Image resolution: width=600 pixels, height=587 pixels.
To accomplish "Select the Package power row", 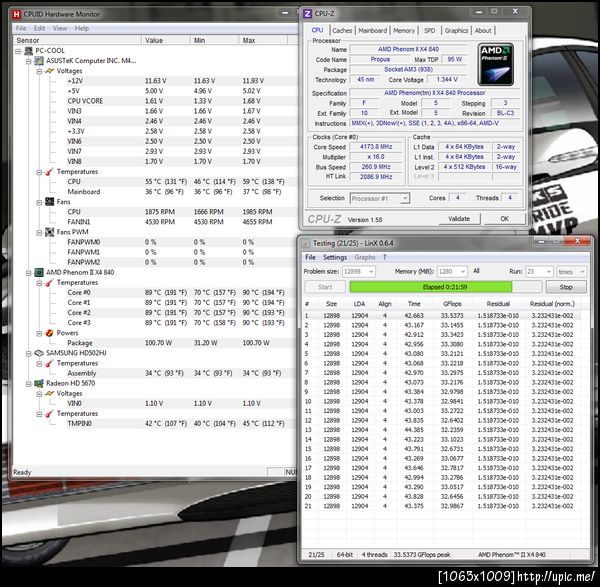I will (155, 343).
